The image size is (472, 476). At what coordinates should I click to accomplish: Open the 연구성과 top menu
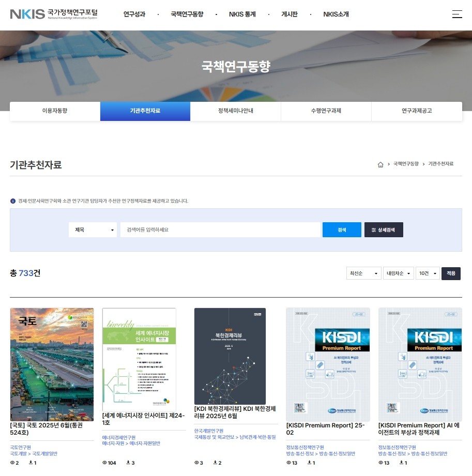[x=134, y=14]
